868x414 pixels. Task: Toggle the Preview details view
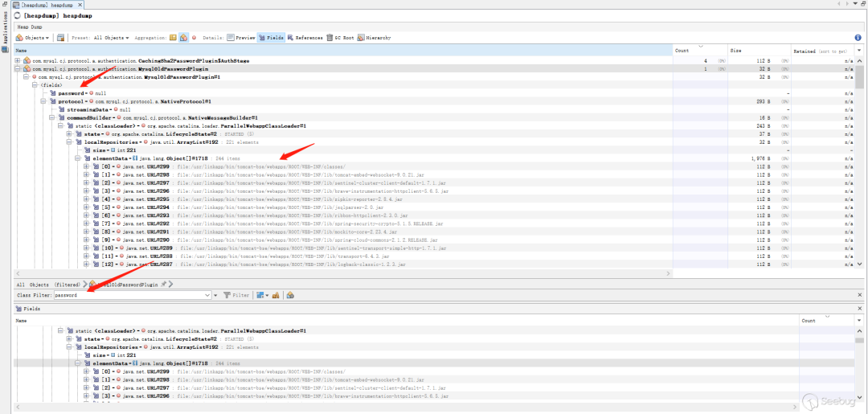241,38
